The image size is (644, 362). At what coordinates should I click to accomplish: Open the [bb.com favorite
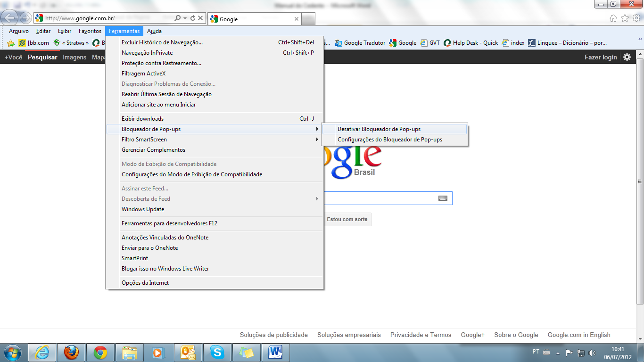(34, 43)
